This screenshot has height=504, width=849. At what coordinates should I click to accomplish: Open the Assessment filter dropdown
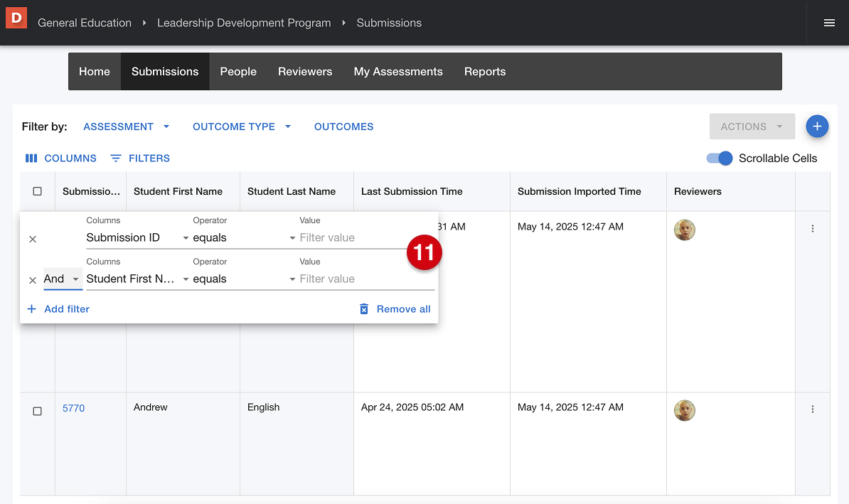(126, 127)
